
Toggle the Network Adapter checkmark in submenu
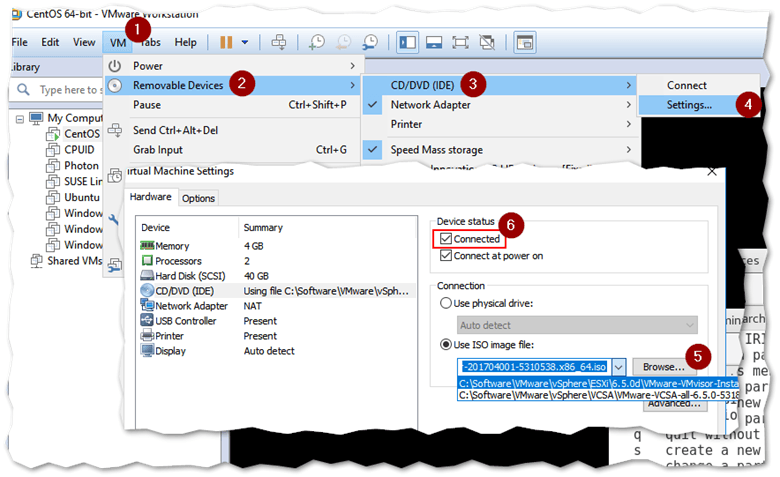(x=372, y=105)
